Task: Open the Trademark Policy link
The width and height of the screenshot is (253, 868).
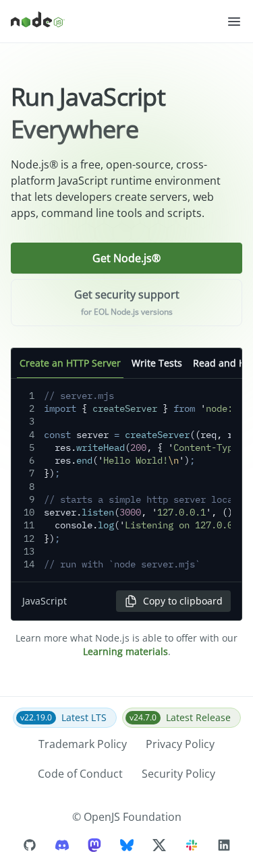Action: [x=82, y=744]
